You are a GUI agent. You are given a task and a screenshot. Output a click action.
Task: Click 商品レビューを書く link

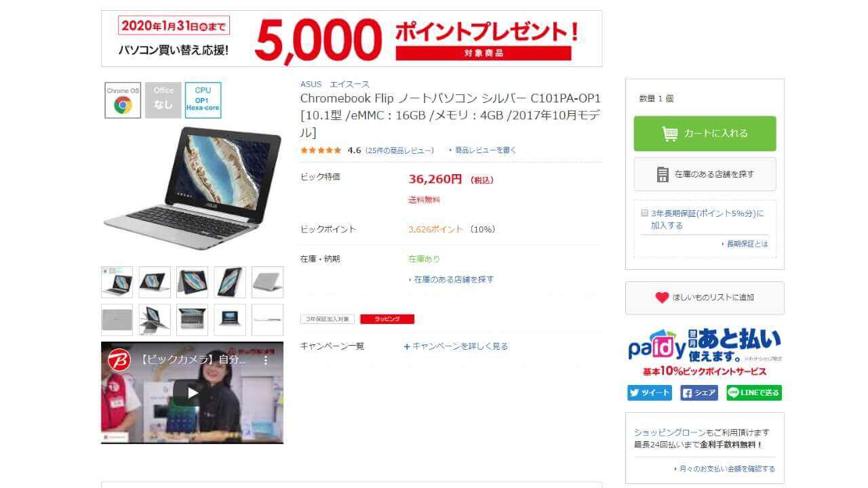coord(483,150)
